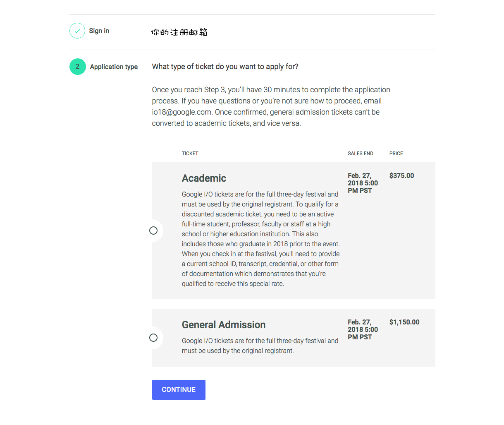Click the io18@google.com email address
The height and width of the screenshot is (425, 504).
click(182, 112)
